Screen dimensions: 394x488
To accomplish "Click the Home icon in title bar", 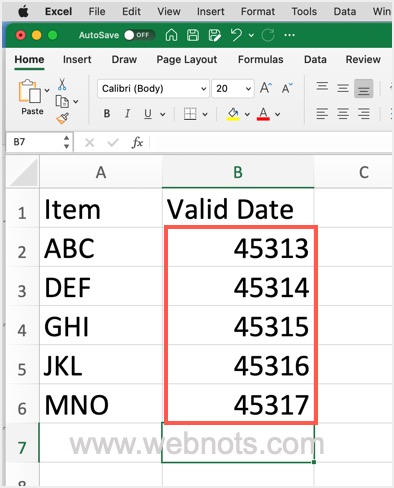I will (x=171, y=35).
